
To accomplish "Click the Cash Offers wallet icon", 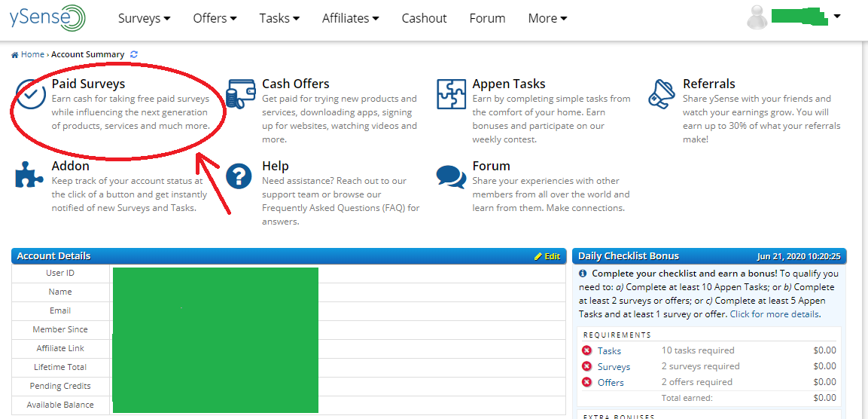I will tap(241, 95).
